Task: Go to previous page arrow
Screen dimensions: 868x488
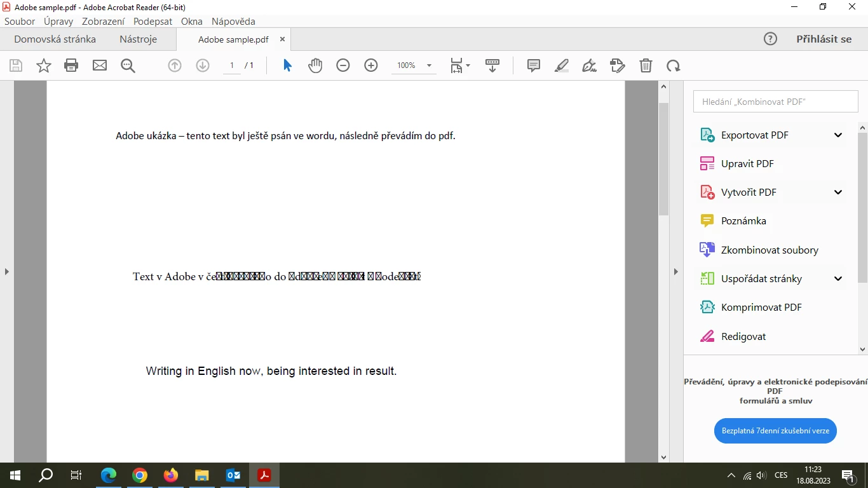Action: click(x=175, y=65)
